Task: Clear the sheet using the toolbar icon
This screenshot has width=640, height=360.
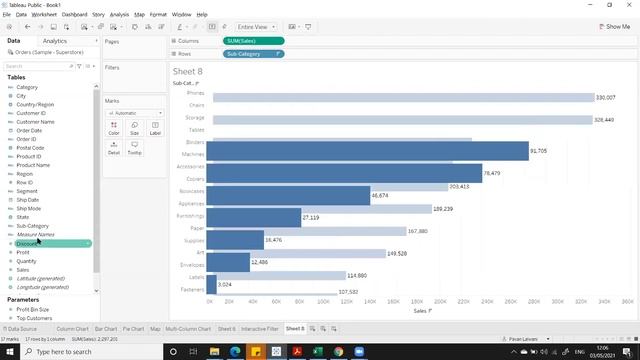Action: point(114,27)
